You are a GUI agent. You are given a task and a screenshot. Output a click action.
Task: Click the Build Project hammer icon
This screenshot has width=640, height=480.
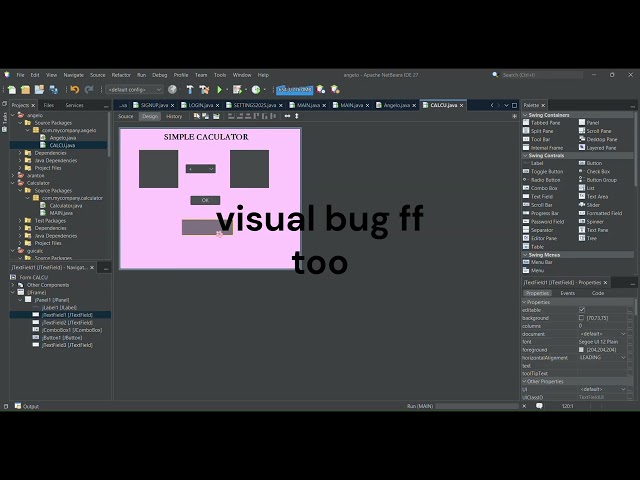click(190, 89)
